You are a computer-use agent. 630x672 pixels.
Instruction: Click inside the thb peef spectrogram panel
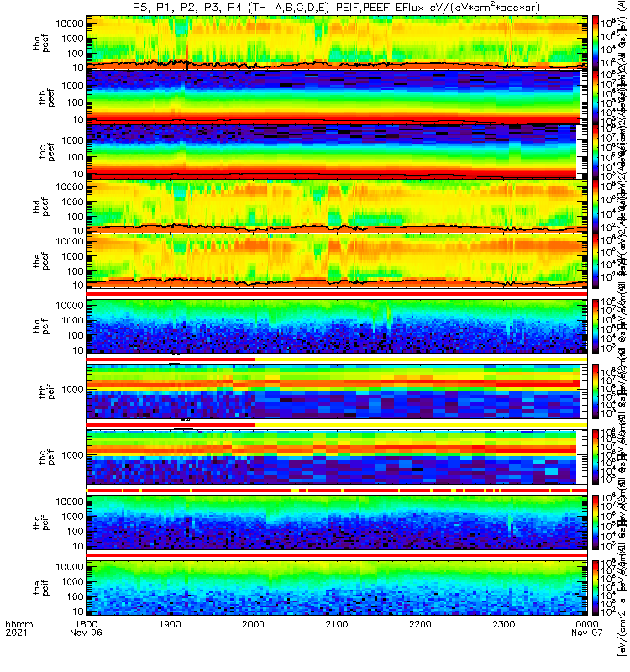pyautogui.click(x=337, y=97)
